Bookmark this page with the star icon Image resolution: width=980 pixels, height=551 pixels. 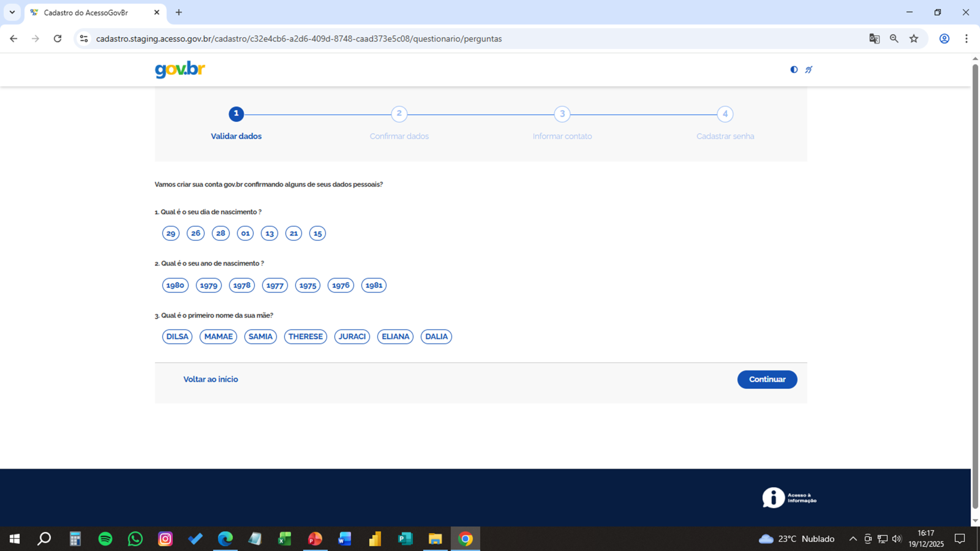pos(914,39)
